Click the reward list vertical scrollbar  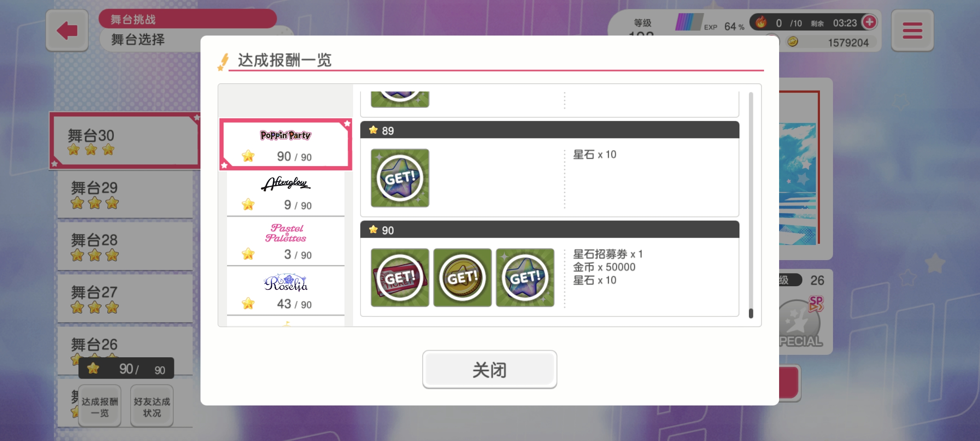coord(751,205)
